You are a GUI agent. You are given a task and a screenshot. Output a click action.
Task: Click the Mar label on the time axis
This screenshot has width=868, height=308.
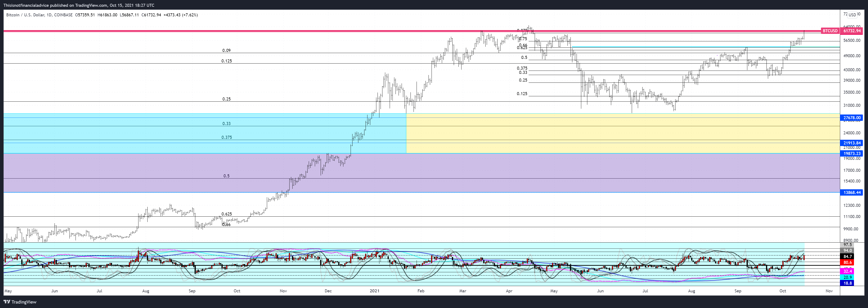tap(463, 291)
